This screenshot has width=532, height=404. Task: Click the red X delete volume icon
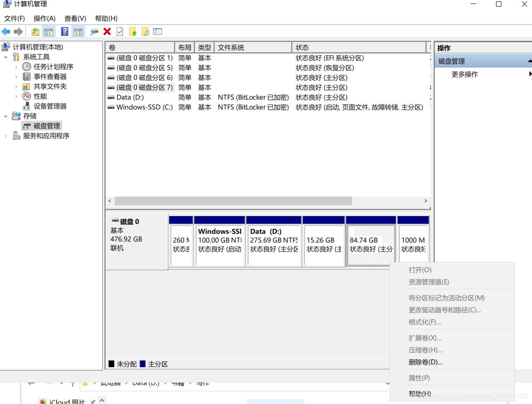(x=106, y=31)
